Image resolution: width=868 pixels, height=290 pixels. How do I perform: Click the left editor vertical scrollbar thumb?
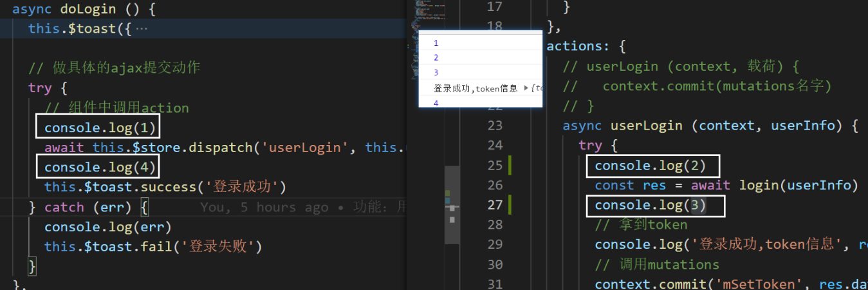click(453, 205)
